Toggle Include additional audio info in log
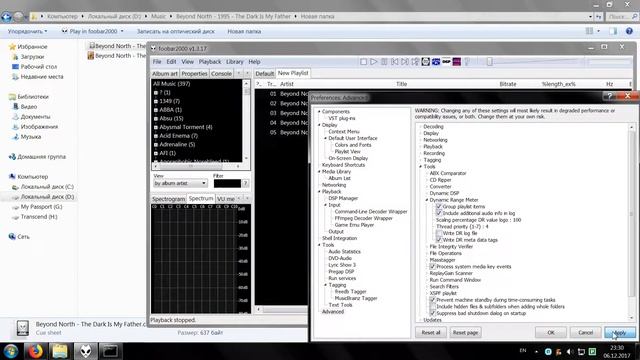 click(439, 213)
